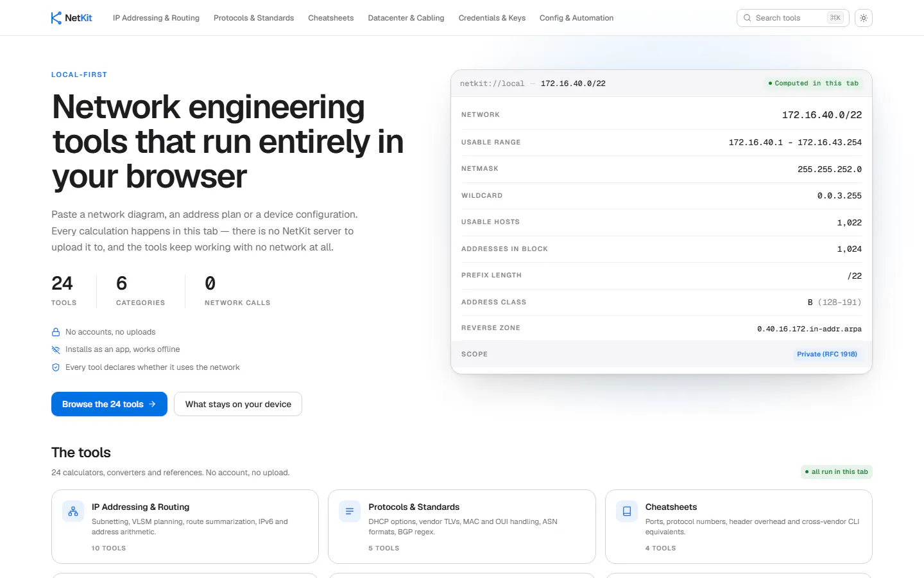This screenshot has height=578, width=924.
Task: Focus the Search tools field
Action: 793,18
